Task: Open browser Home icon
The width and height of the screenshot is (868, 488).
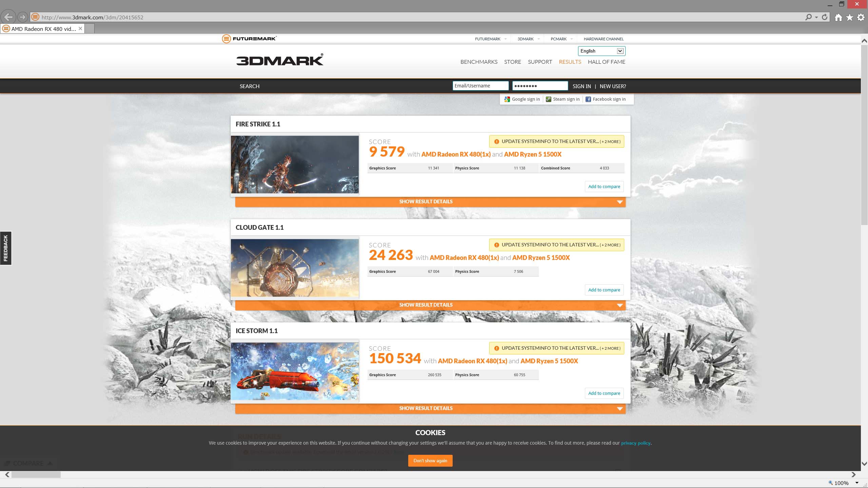Action: pyautogui.click(x=839, y=17)
